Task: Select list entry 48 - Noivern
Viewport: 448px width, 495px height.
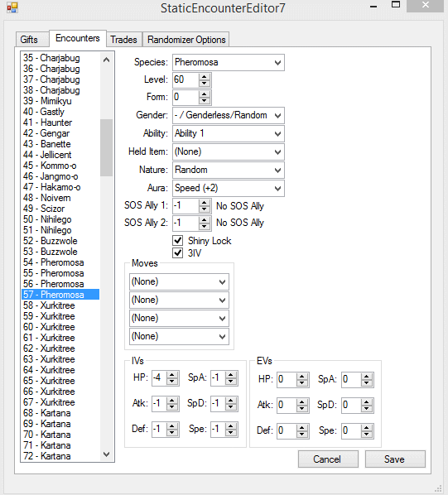Action: point(60,198)
